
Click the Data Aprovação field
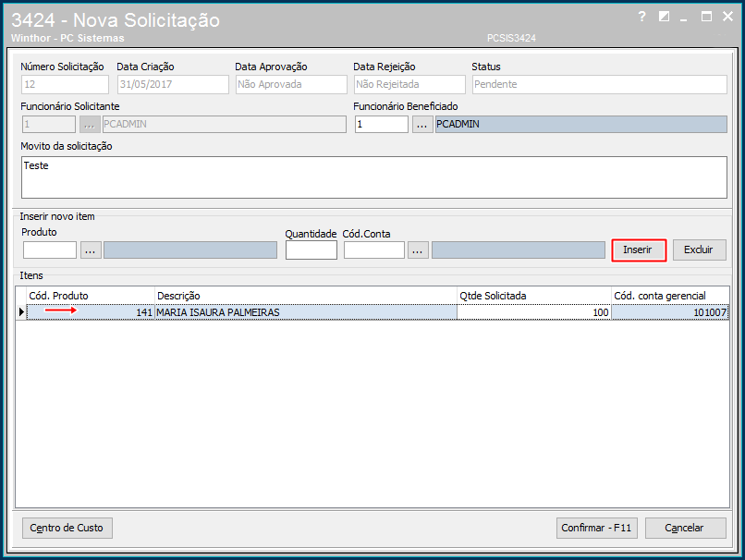[291, 84]
